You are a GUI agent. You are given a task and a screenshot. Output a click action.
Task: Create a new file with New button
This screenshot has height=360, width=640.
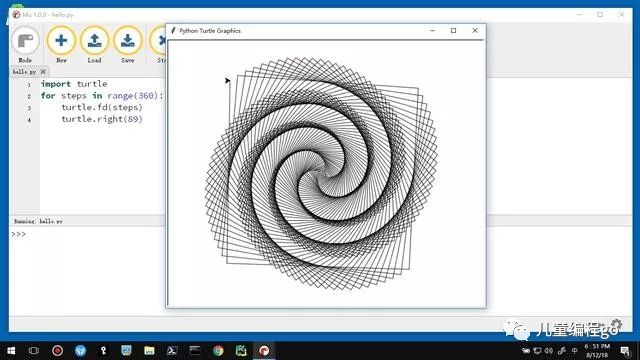[x=61, y=44]
